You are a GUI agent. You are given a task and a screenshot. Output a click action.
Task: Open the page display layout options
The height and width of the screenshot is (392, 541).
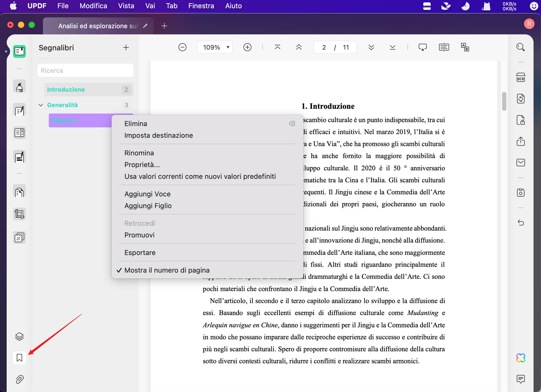pyautogui.click(x=444, y=47)
